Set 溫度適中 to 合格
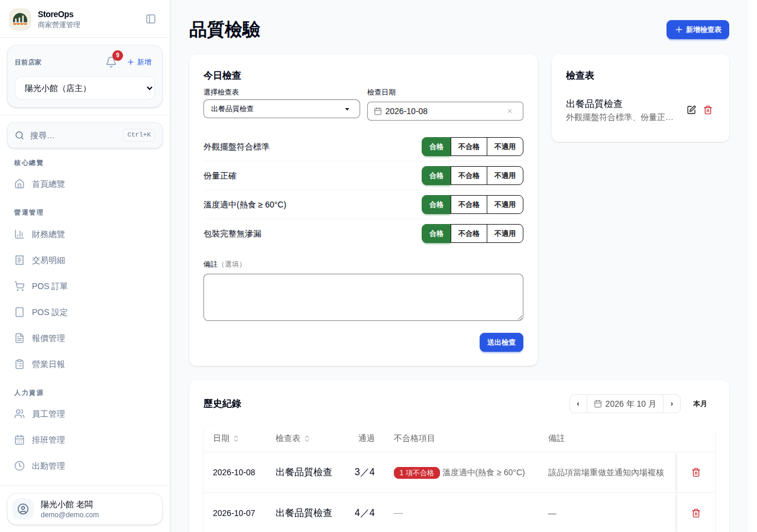The image size is (757, 532). coord(436,205)
